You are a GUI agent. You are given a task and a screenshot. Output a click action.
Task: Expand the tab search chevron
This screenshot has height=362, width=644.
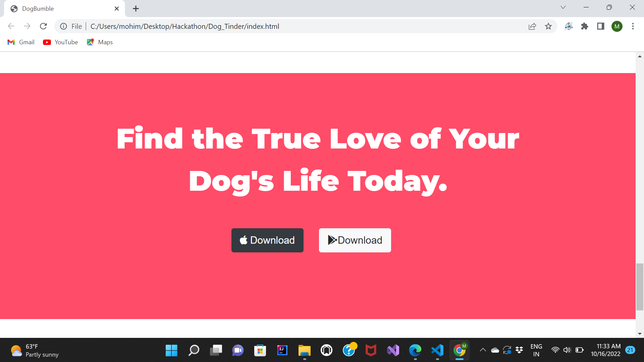(x=563, y=7)
